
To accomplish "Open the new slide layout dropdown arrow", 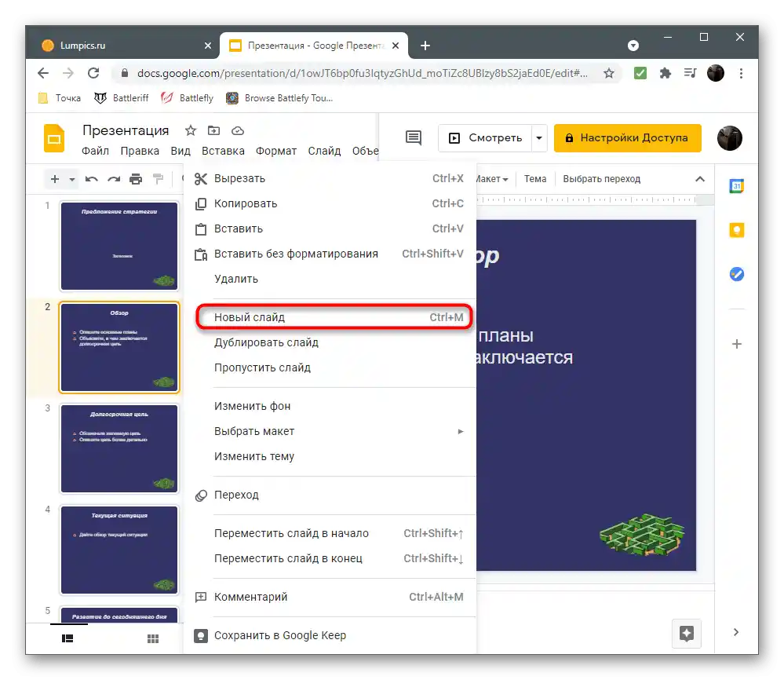I will (x=72, y=179).
